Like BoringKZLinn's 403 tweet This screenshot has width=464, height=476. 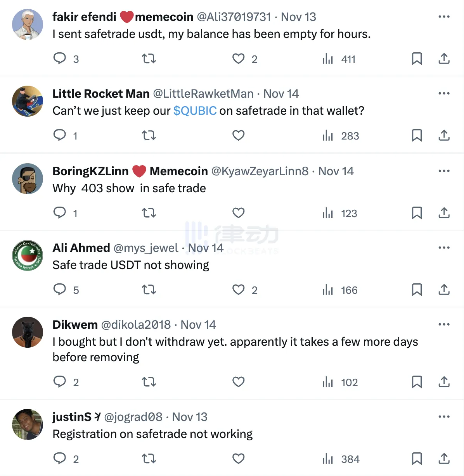click(238, 213)
